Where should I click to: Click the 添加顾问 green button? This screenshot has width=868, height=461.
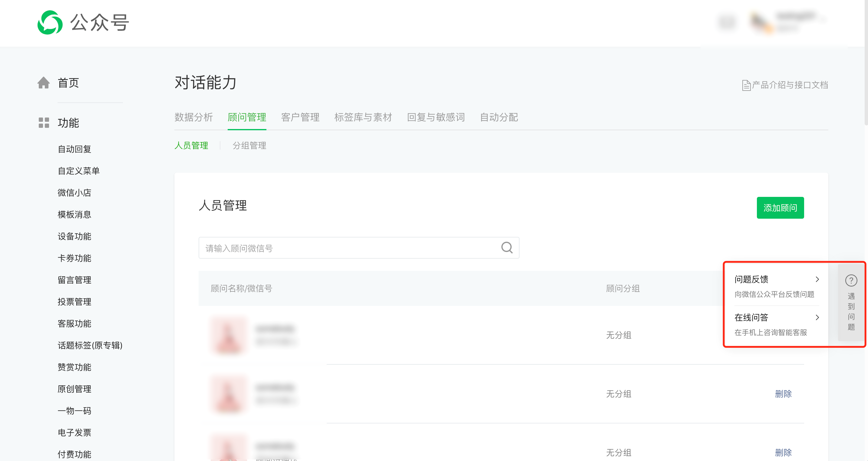click(x=780, y=208)
